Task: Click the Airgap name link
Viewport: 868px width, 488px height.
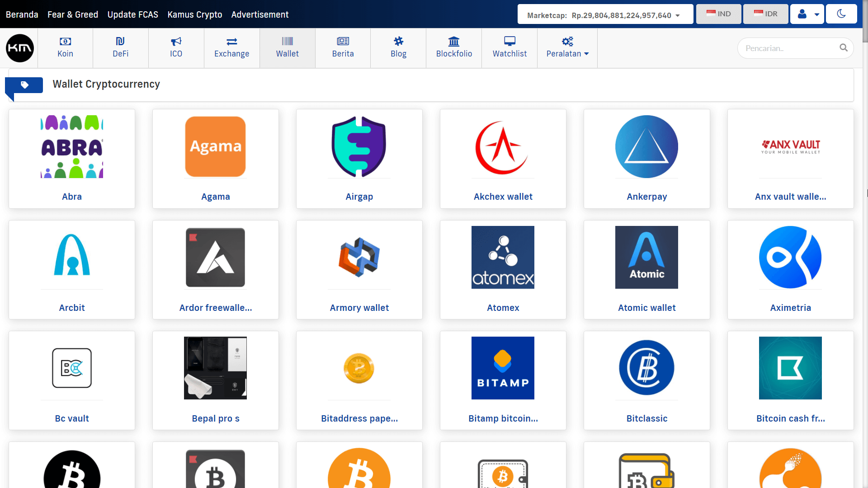Action: [x=359, y=197]
